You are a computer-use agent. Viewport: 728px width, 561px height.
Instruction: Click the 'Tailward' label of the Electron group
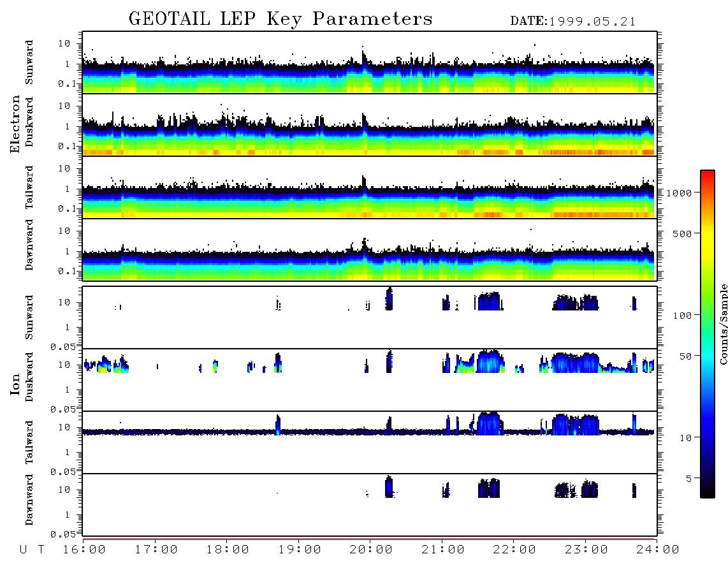point(29,187)
